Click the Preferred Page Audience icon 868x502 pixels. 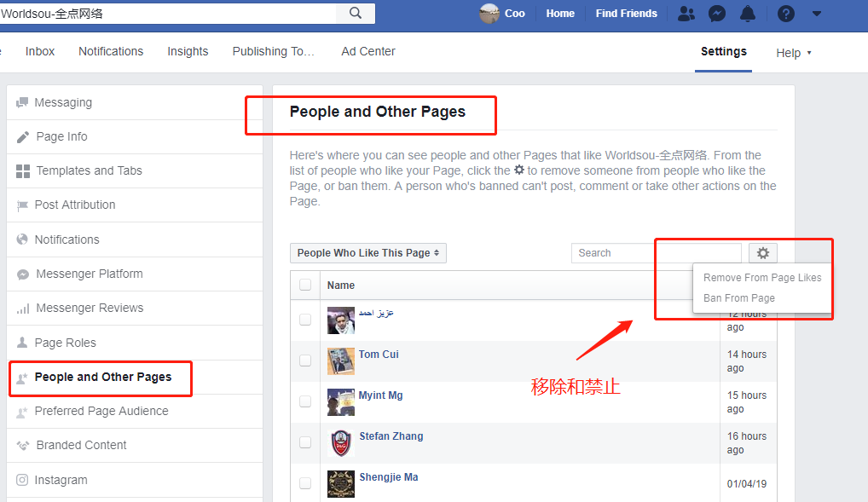[22, 412]
